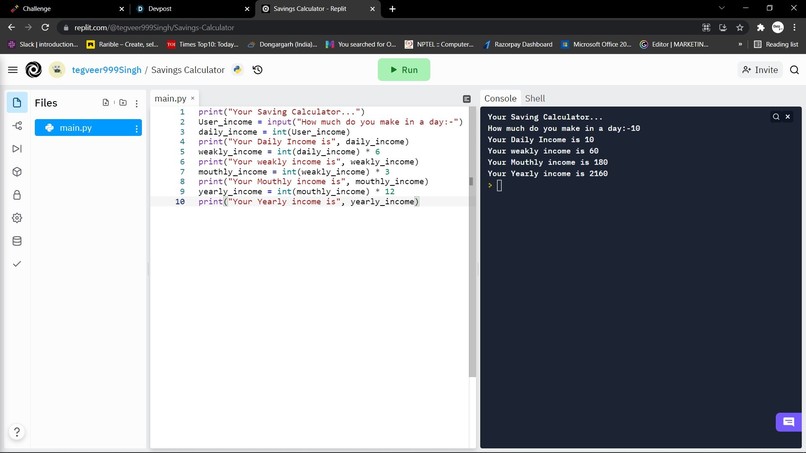Add a new folder in Files panel

123,102
